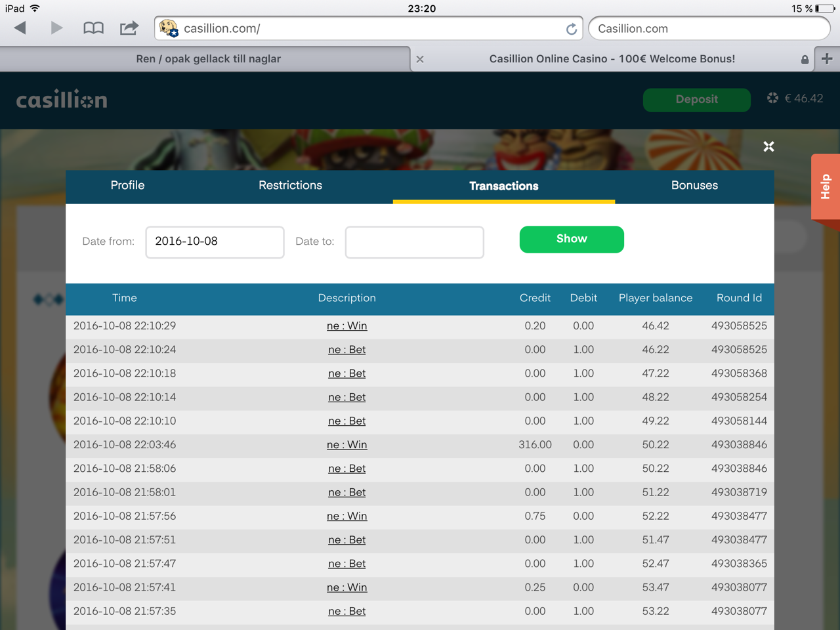Image resolution: width=840 pixels, height=630 pixels.
Task: Open 'ne : Win' link at 22:03:46
Action: click(347, 445)
